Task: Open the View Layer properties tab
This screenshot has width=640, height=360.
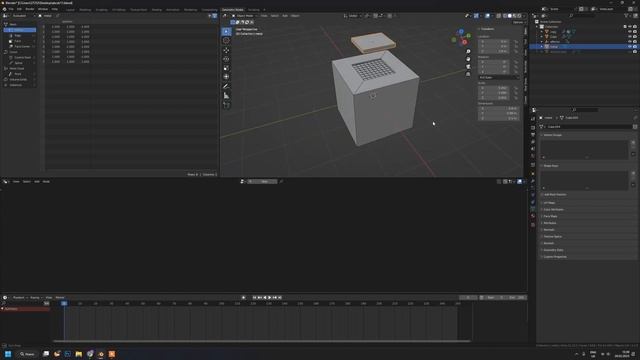Action: [533, 142]
